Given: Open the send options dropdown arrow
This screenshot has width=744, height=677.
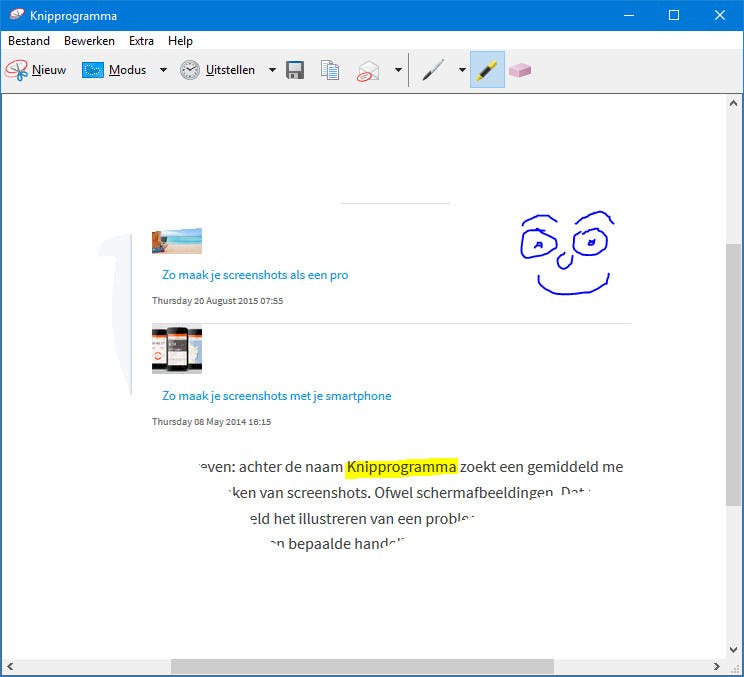Looking at the screenshot, I should 398,70.
